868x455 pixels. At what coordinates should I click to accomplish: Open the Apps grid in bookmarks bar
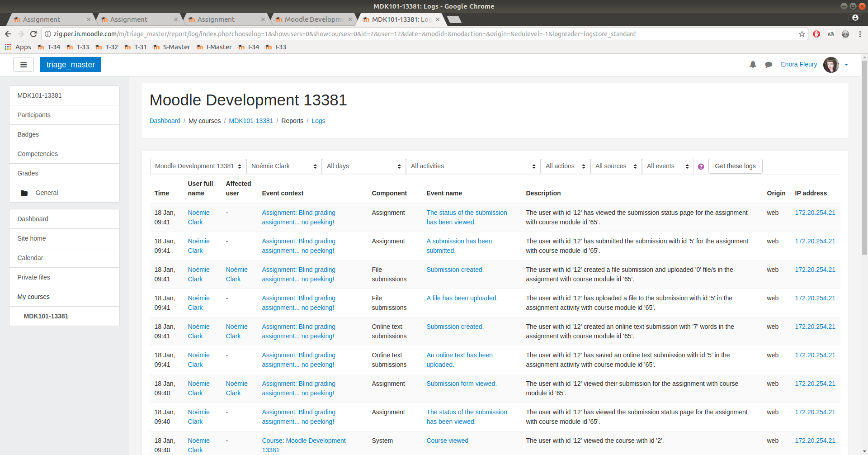(18, 47)
